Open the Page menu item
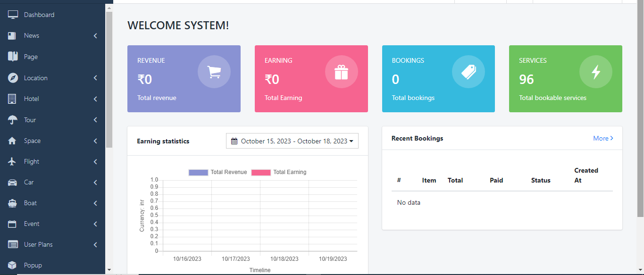 pyautogui.click(x=31, y=57)
